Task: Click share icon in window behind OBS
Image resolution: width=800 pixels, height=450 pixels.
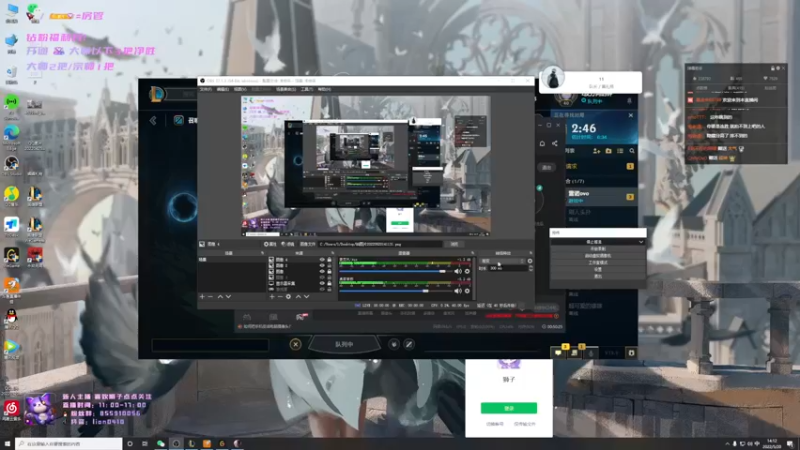Action: click(555, 143)
